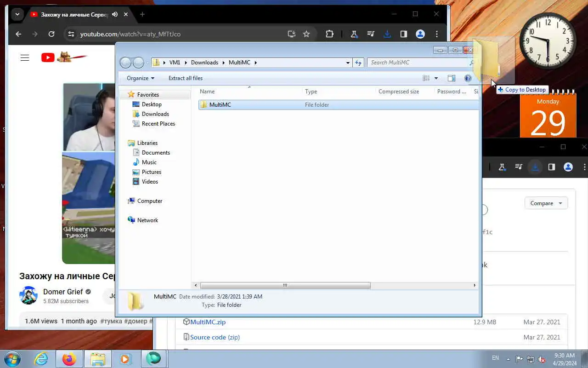This screenshot has height=368, width=588.
Task: Launch Firefox from the taskbar
Action: tap(69, 359)
